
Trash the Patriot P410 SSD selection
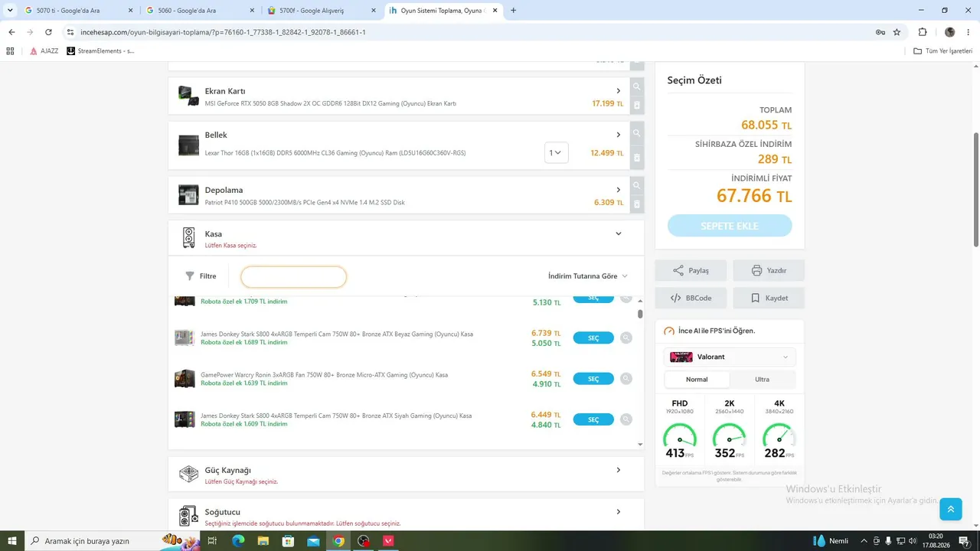point(636,204)
